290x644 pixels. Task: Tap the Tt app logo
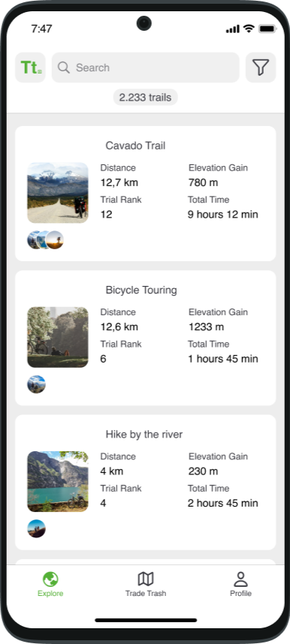pyautogui.click(x=31, y=68)
